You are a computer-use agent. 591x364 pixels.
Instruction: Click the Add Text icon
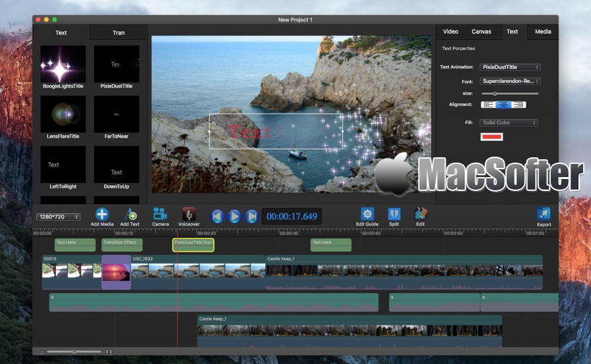pyautogui.click(x=130, y=214)
